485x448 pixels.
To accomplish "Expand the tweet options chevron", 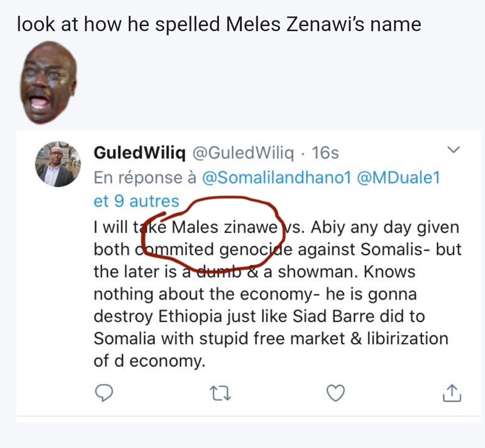I will pos(452,150).
